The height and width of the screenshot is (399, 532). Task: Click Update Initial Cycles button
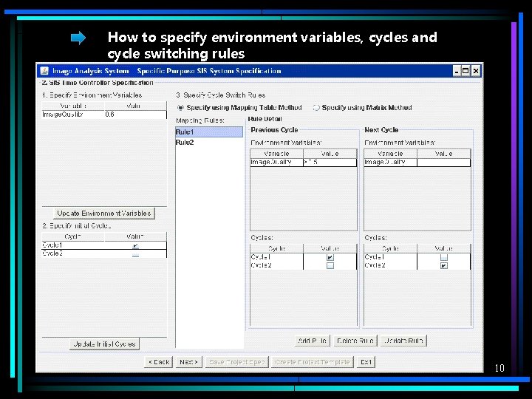(x=104, y=344)
